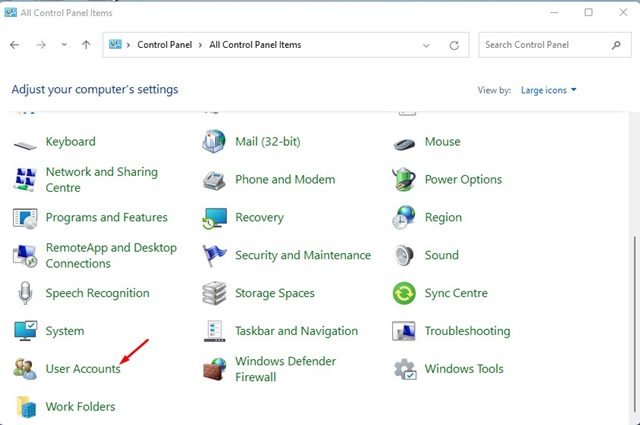
Task: Click the Mail (32-bit) icon
Action: [214, 141]
